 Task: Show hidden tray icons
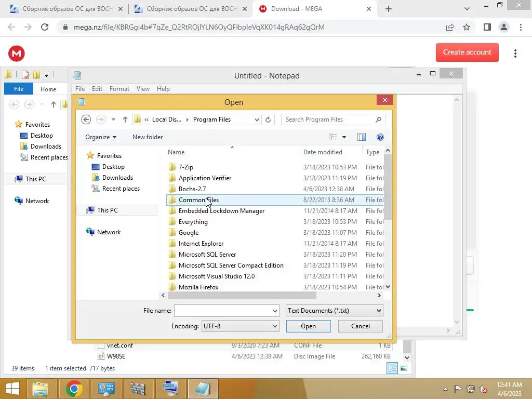pos(445,389)
